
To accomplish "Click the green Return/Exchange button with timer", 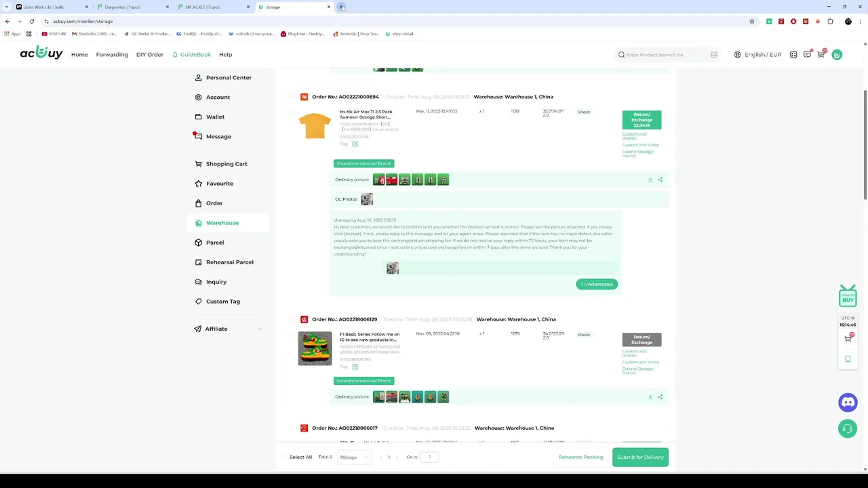I will (642, 120).
